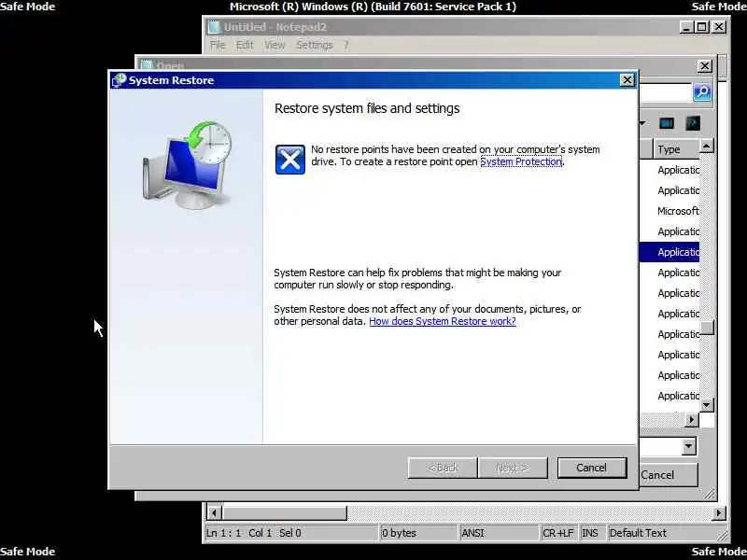Click the search magnifier icon in Open dialog

(702, 91)
